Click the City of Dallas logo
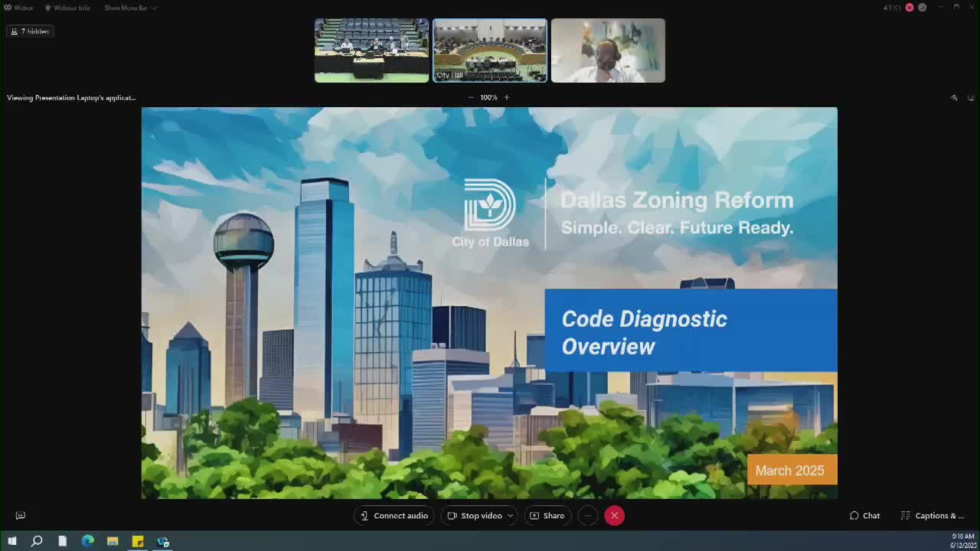The height and width of the screenshot is (551, 980). [490, 214]
